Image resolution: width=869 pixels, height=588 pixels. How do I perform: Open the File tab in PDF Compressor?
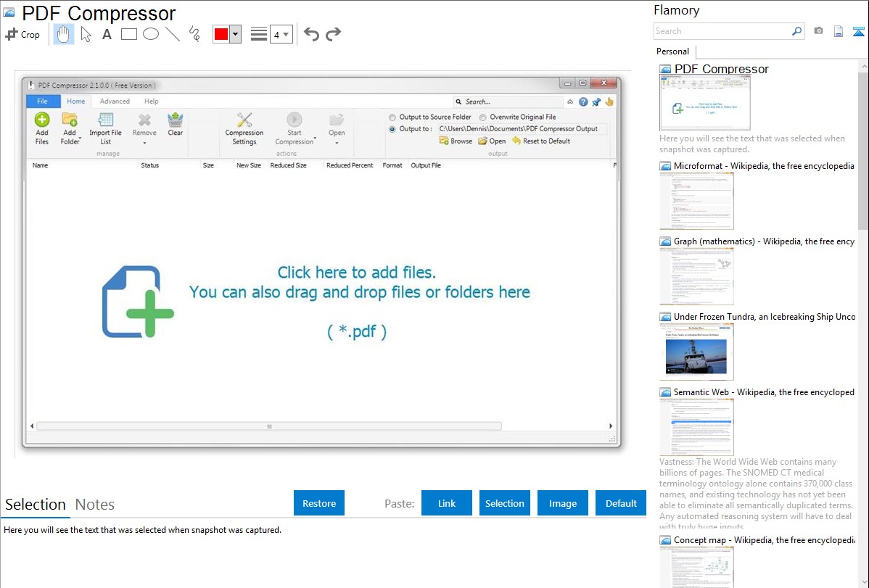click(43, 102)
